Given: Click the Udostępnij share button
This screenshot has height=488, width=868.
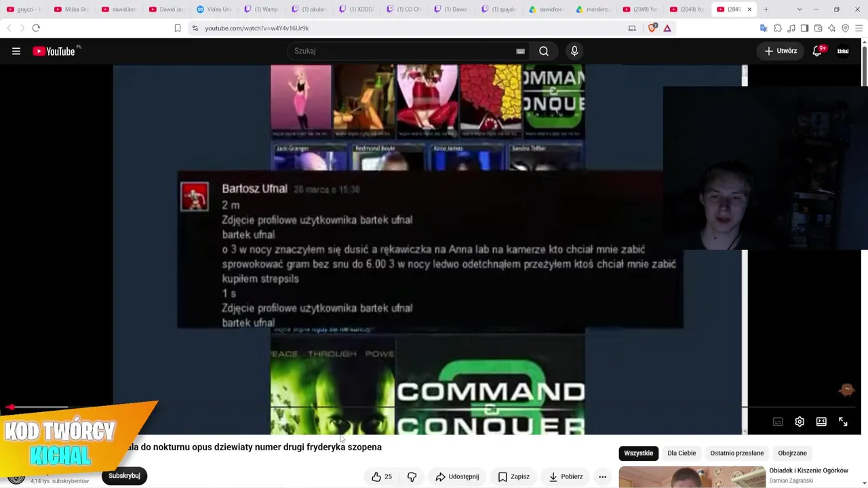Looking at the screenshot, I should pos(458,476).
